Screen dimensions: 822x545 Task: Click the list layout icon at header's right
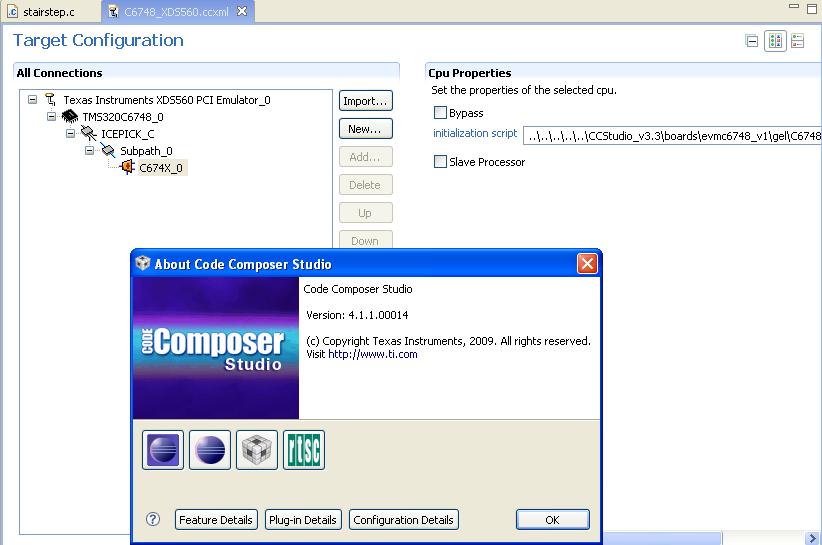[798, 41]
